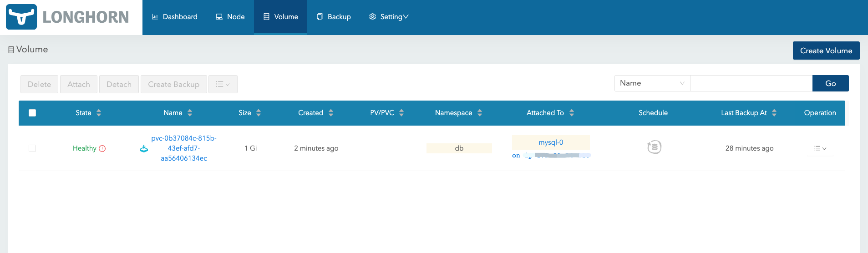This screenshot has width=868, height=253.
Task: Click the Create Volume button
Action: coord(826,51)
